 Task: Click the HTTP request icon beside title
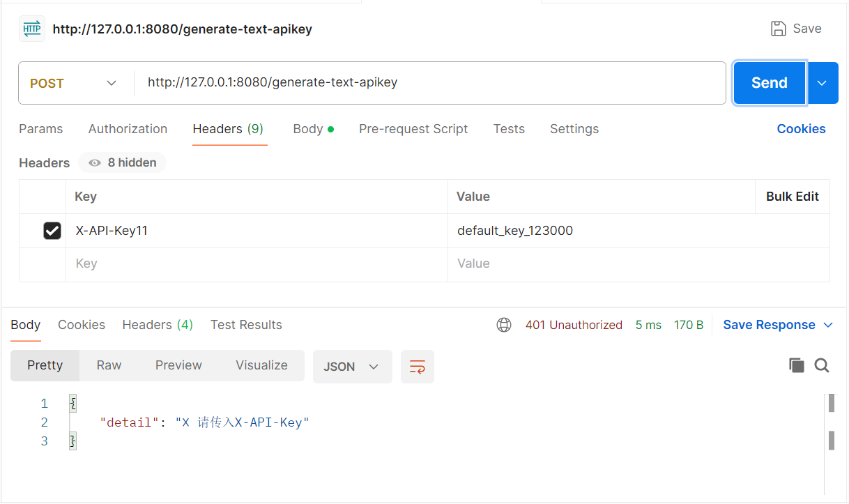(x=31, y=29)
